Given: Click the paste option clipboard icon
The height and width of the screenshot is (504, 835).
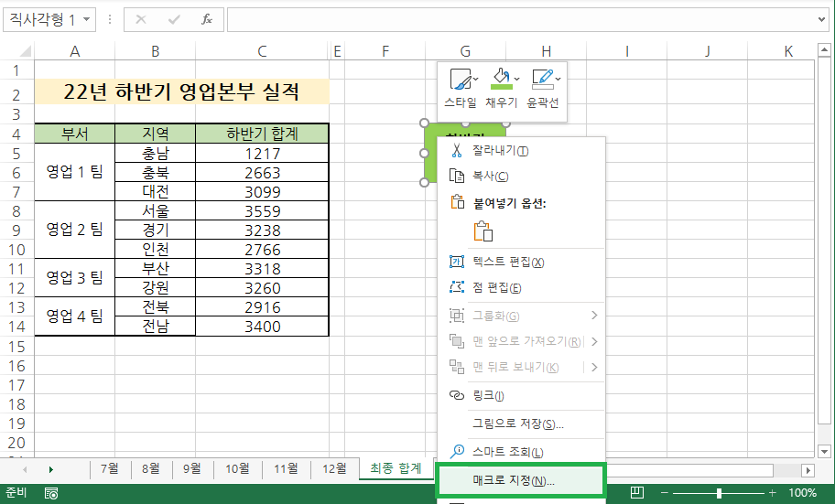Looking at the screenshot, I should pos(483,231).
